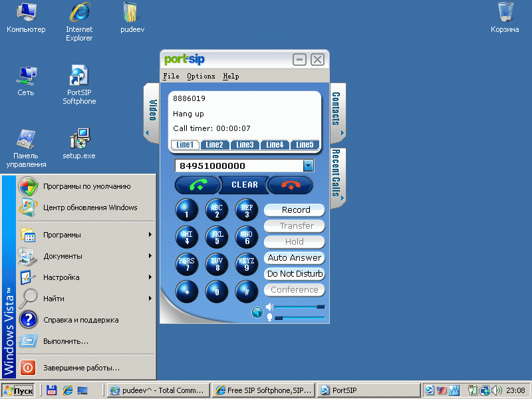Dial digit 5 (JKL) on the keypad

pos(217,237)
